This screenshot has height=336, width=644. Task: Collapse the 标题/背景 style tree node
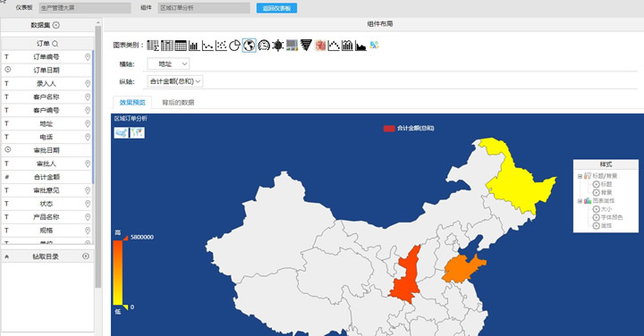(580, 176)
